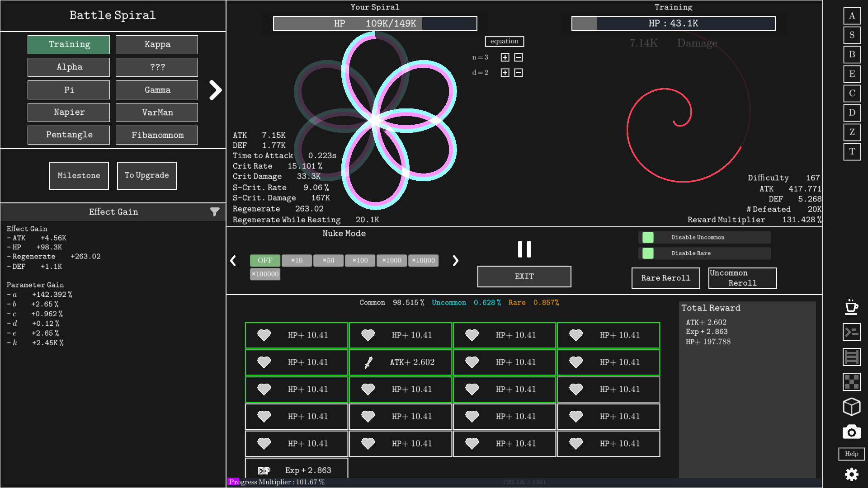Click the checkerboard icon in the sidebar
The height and width of the screenshot is (488, 868).
point(852,382)
